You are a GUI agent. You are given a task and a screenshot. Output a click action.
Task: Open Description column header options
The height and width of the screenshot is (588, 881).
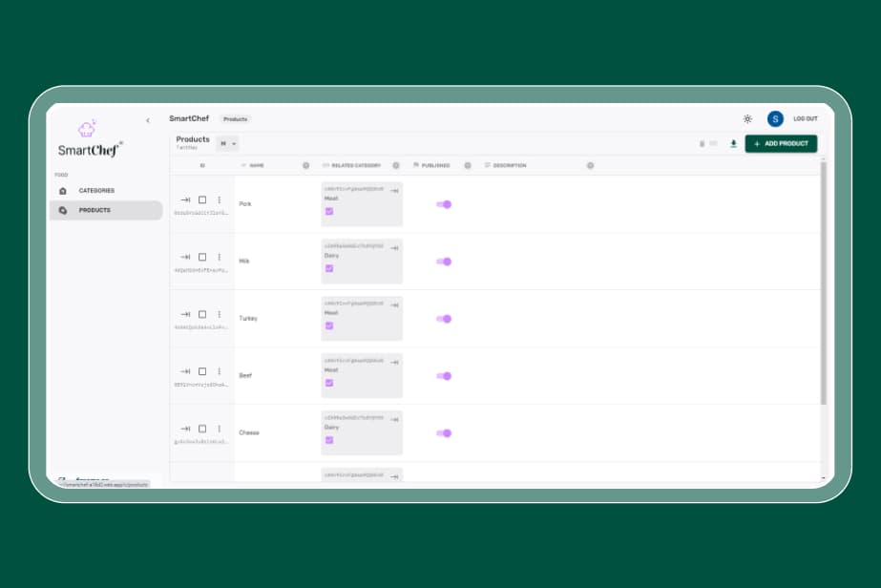tap(590, 166)
